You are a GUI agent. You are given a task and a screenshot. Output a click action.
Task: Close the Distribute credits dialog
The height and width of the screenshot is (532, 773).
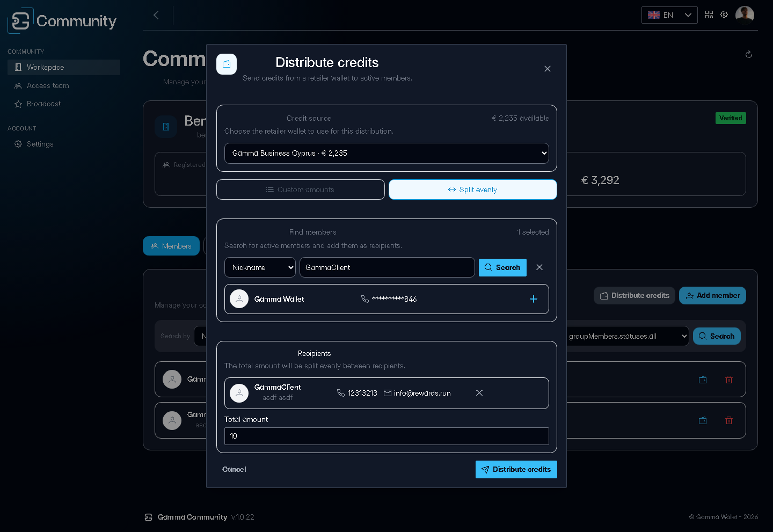(548, 69)
